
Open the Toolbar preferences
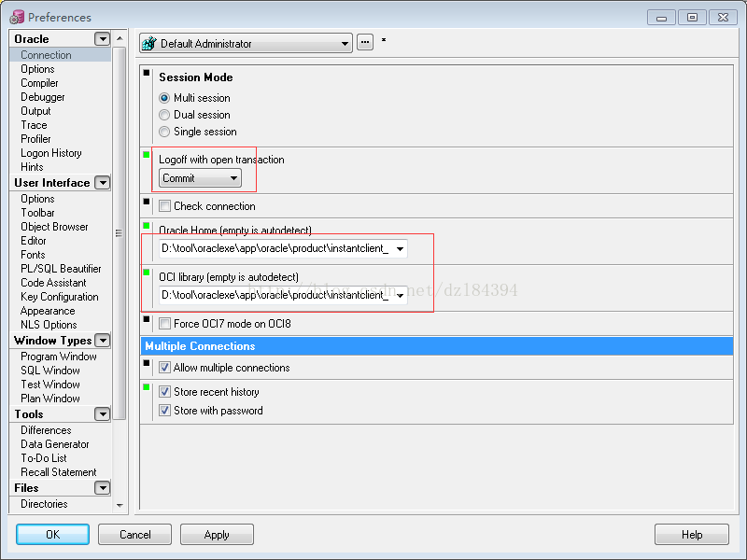[37, 213]
